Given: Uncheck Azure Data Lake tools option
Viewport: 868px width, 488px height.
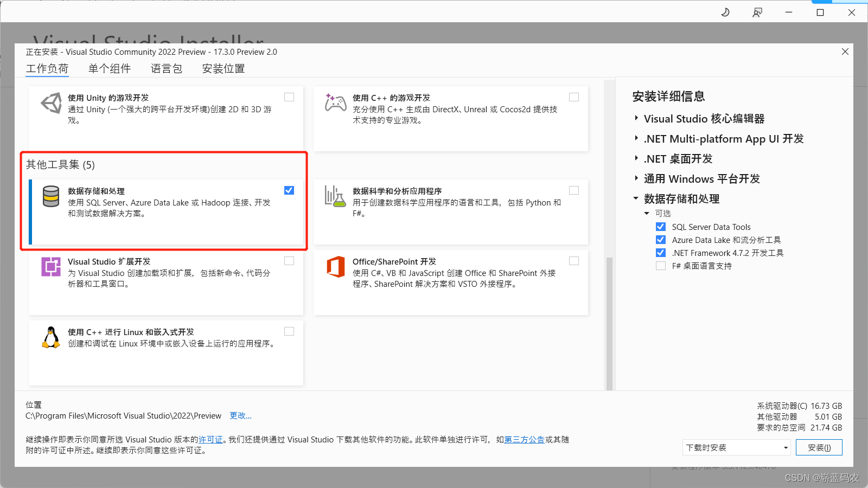Looking at the screenshot, I should coord(661,240).
